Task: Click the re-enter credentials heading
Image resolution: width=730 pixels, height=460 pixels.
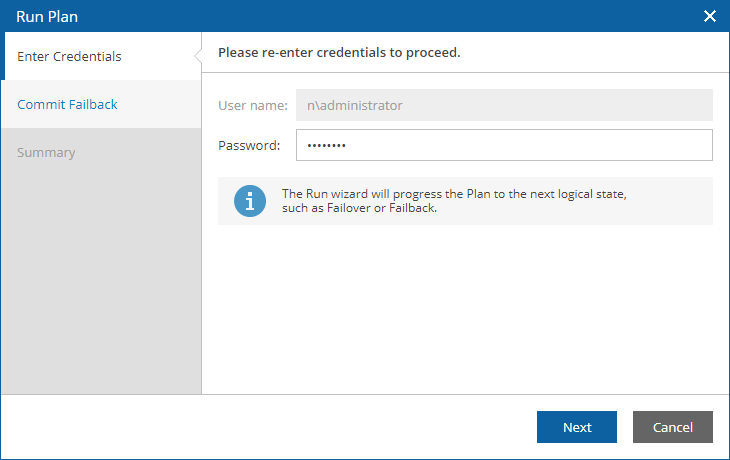Action: 339,53
